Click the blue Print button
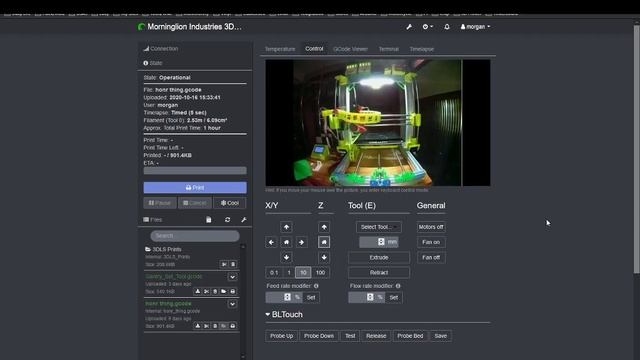The height and width of the screenshot is (360, 640). 195,188
